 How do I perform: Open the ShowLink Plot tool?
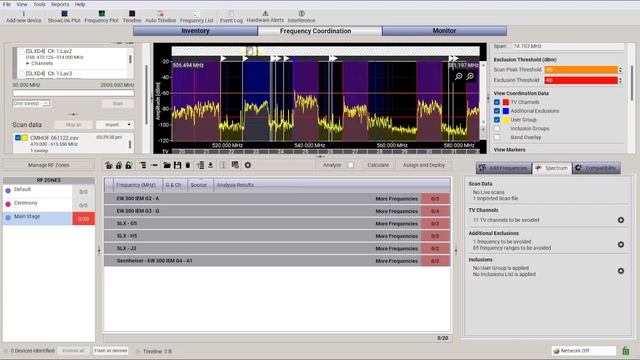(x=64, y=17)
